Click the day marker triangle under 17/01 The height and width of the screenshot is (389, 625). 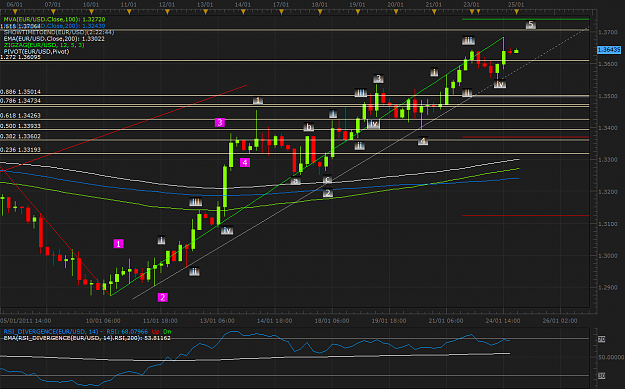coord(281,12)
